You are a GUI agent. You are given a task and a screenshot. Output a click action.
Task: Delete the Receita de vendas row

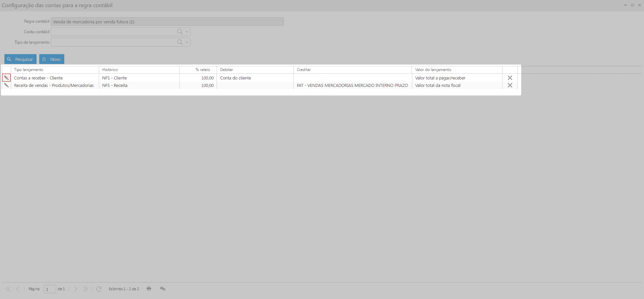pyautogui.click(x=510, y=86)
